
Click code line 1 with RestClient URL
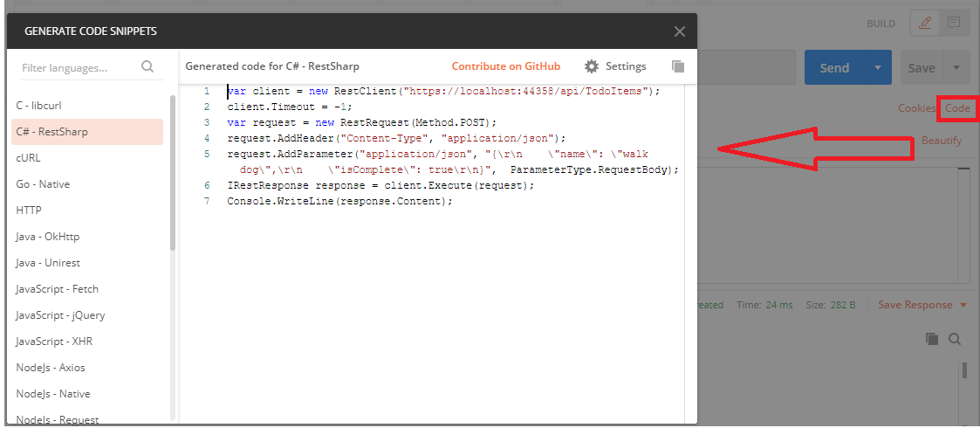(x=443, y=92)
